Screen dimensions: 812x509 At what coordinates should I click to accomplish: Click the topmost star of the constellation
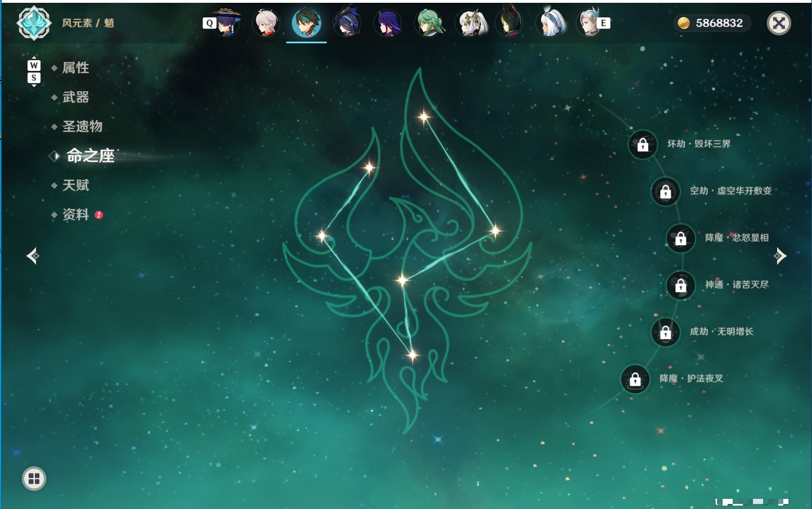(x=424, y=117)
